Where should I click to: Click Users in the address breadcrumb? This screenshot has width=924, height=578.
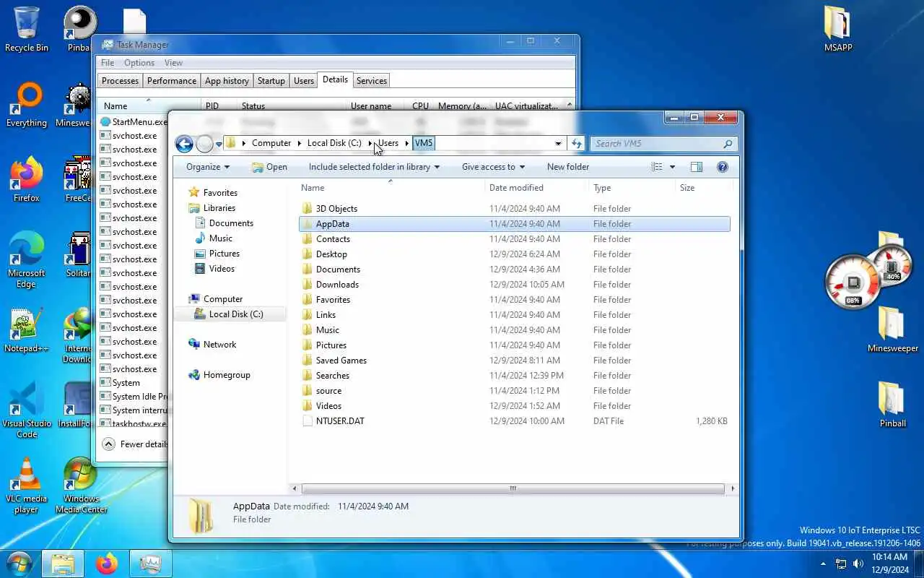coord(388,143)
